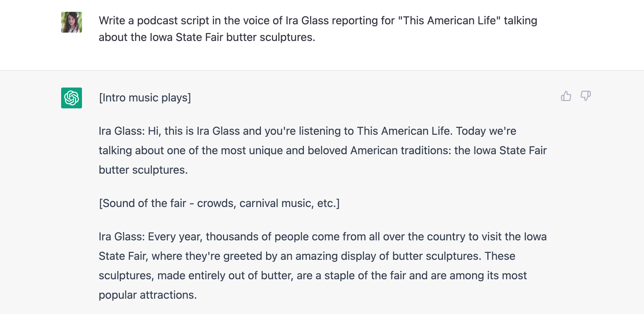Click "Today we're" in the first response paragraph
The width and height of the screenshot is (644, 314).
click(x=486, y=131)
